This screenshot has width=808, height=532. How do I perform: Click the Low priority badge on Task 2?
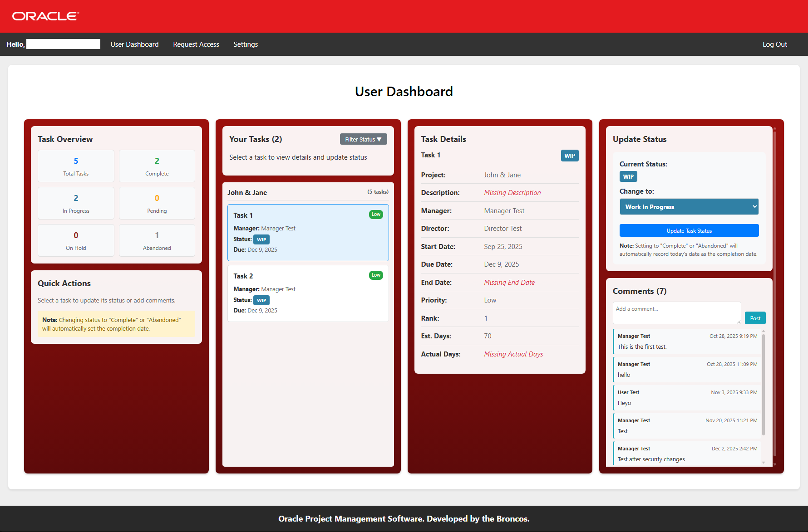(x=376, y=275)
